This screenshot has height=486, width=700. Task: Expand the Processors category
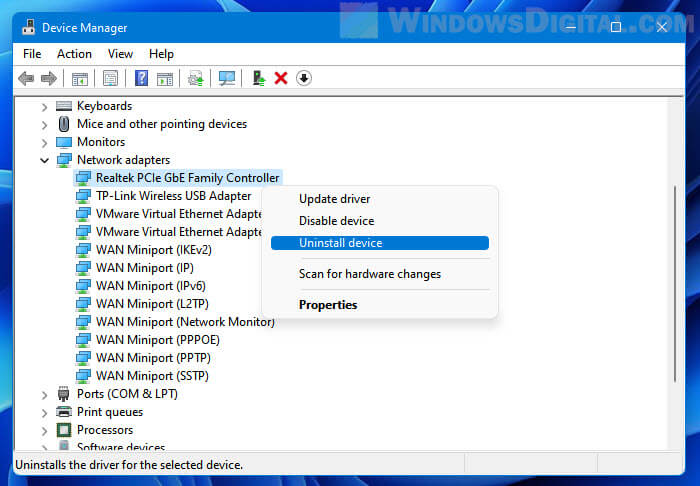[44, 431]
